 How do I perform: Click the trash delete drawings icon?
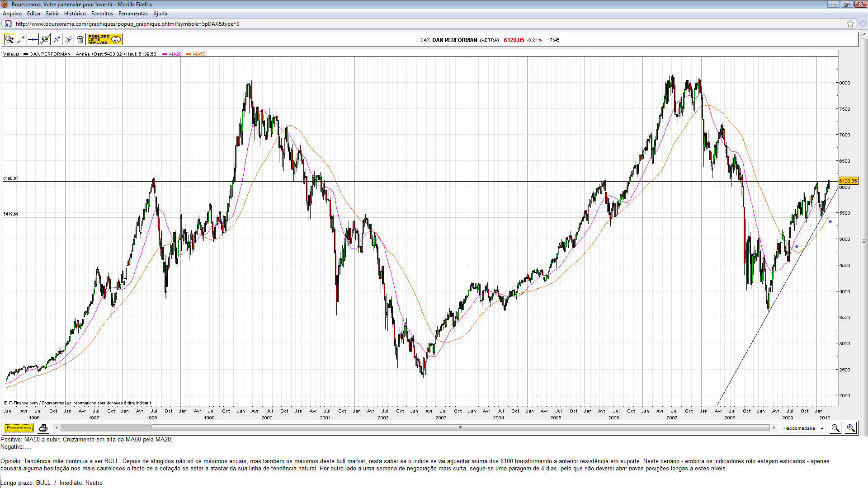(80, 40)
